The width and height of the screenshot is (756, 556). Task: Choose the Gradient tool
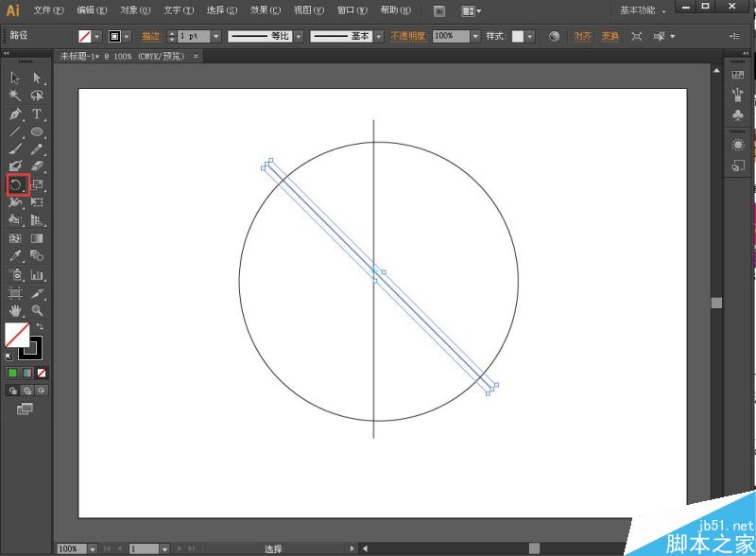tap(37, 238)
